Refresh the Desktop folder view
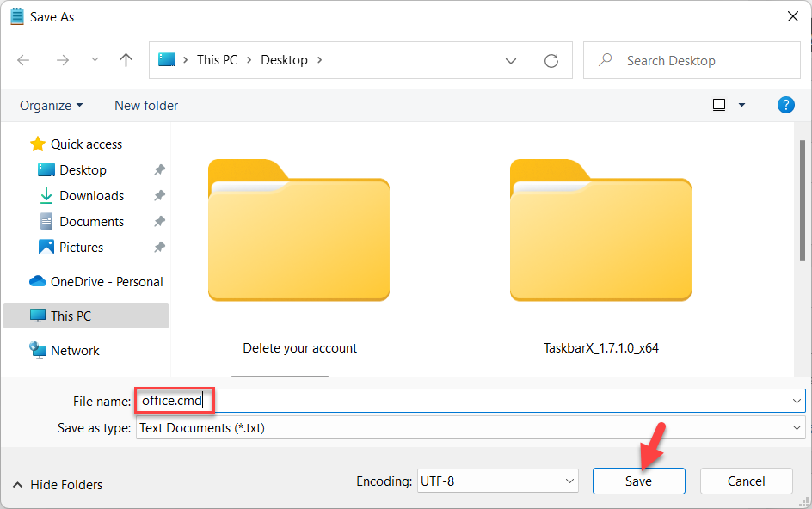 pos(551,59)
